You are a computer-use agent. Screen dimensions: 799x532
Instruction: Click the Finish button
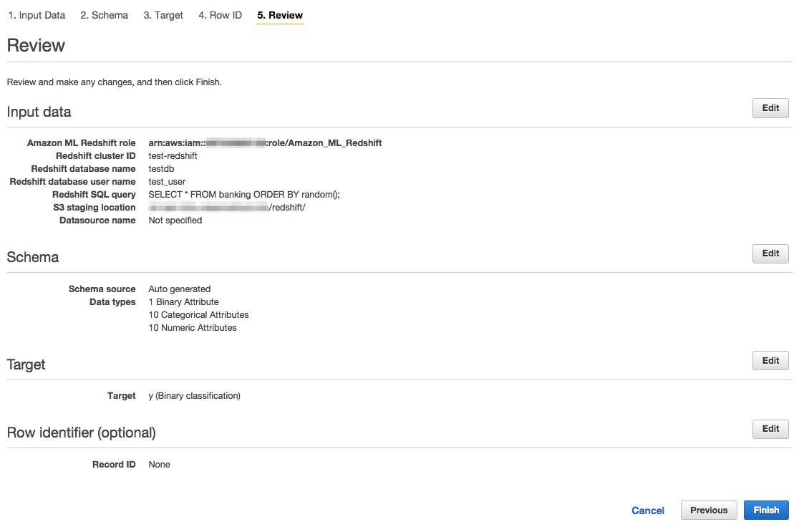pyautogui.click(x=766, y=510)
